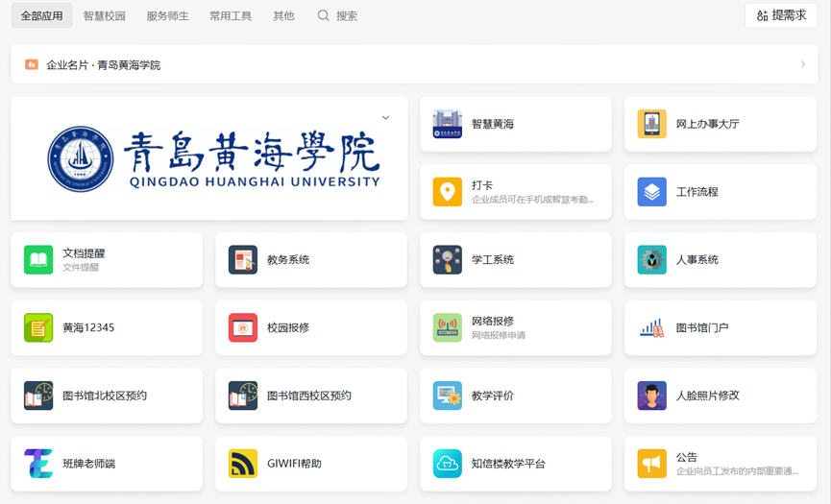Image resolution: width=831 pixels, height=504 pixels.
Task: Click 网络报修申请 subtitle text
Action: [499, 335]
